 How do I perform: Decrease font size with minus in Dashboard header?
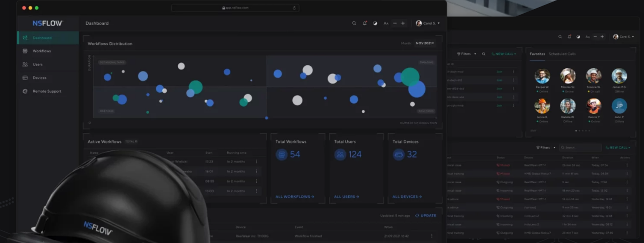coord(395,23)
